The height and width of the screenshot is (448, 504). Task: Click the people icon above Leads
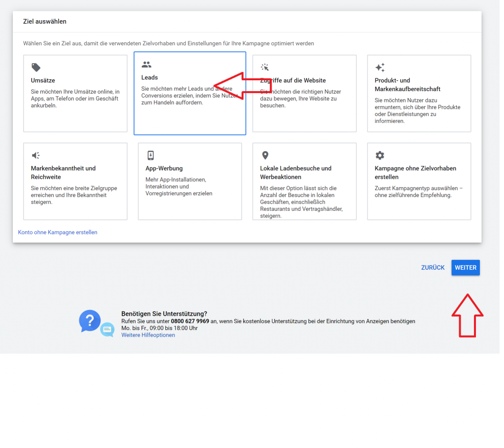(x=146, y=64)
